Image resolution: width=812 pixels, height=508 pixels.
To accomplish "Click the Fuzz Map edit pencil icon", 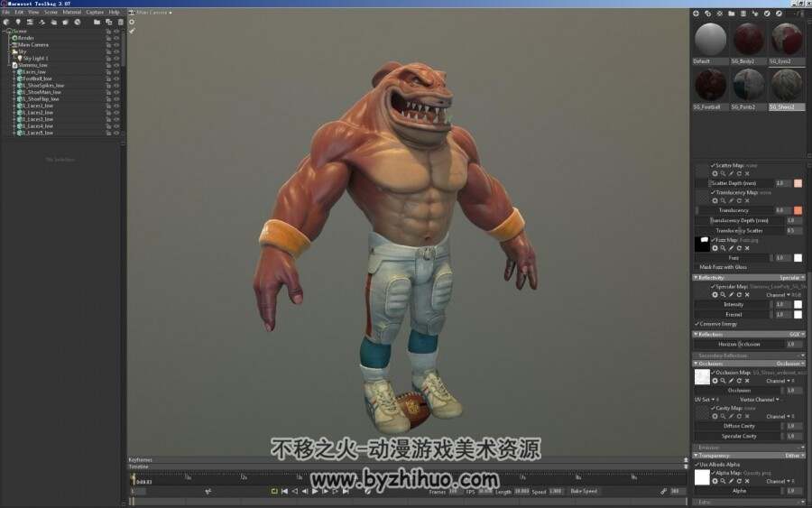I will coord(731,248).
